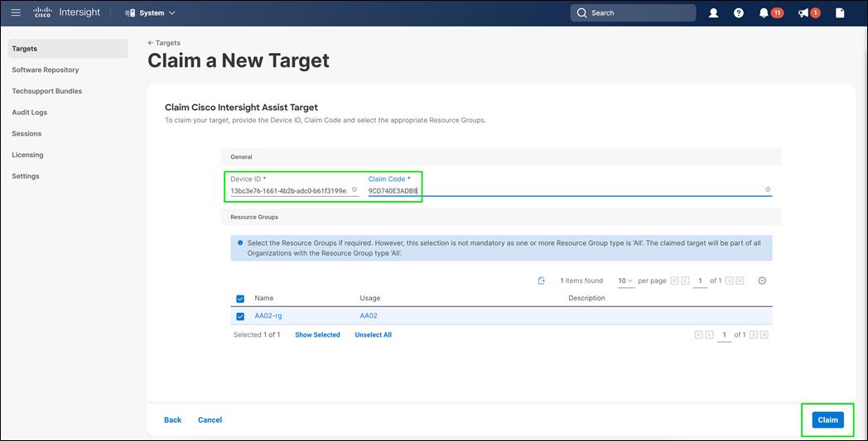
Task: Click the info icon beside Claim Code
Action: 768,189
